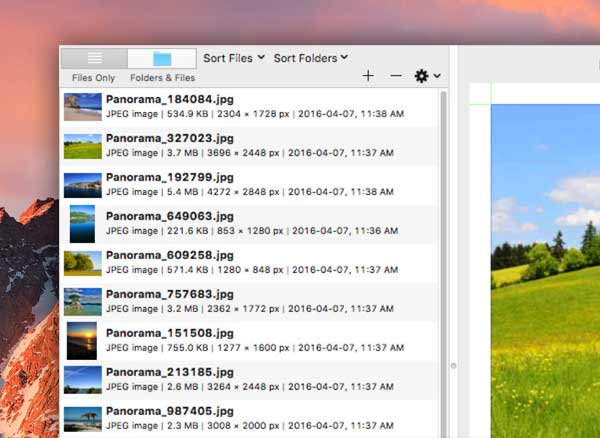Select thumbnail of Panorama_213185.jpg

[x=83, y=380]
